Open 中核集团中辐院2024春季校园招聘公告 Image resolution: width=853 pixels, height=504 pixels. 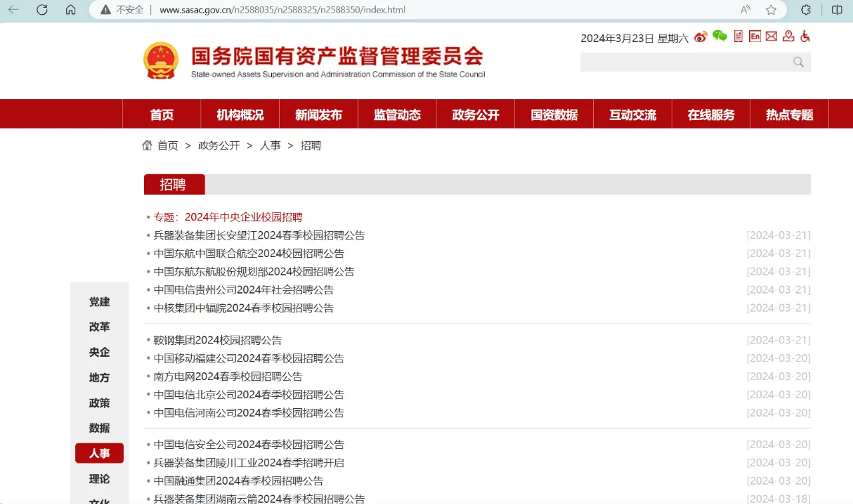pyautogui.click(x=243, y=308)
